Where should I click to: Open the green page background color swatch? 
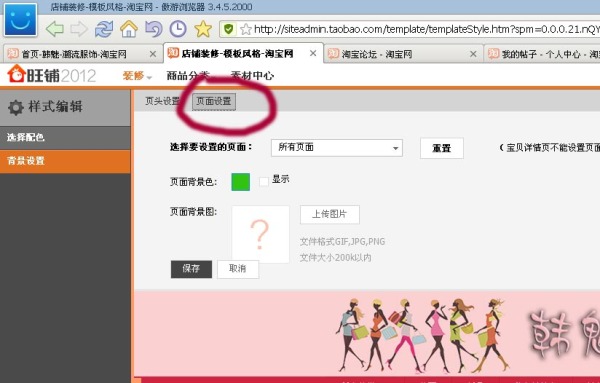[x=241, y=182]
